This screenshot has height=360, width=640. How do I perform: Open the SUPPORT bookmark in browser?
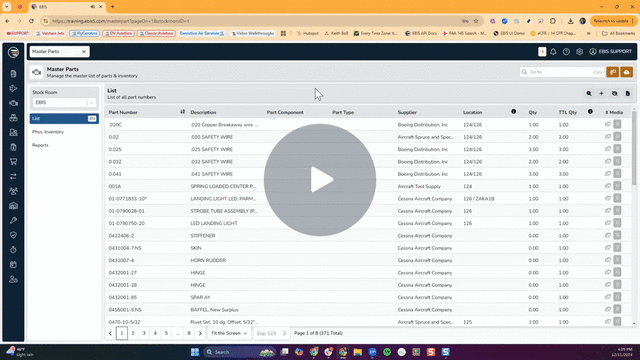point(18,33)
